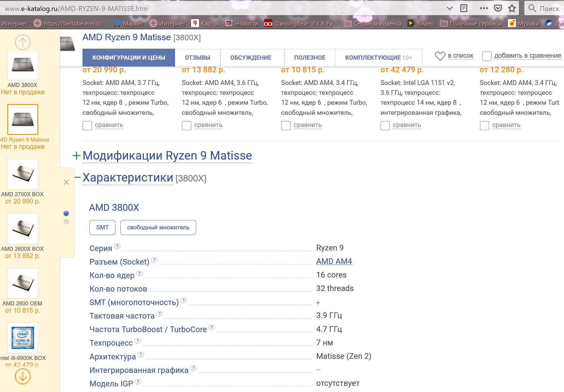Open the reader view icon
This screenshot has height=392, width=564.
click(464, 8)
